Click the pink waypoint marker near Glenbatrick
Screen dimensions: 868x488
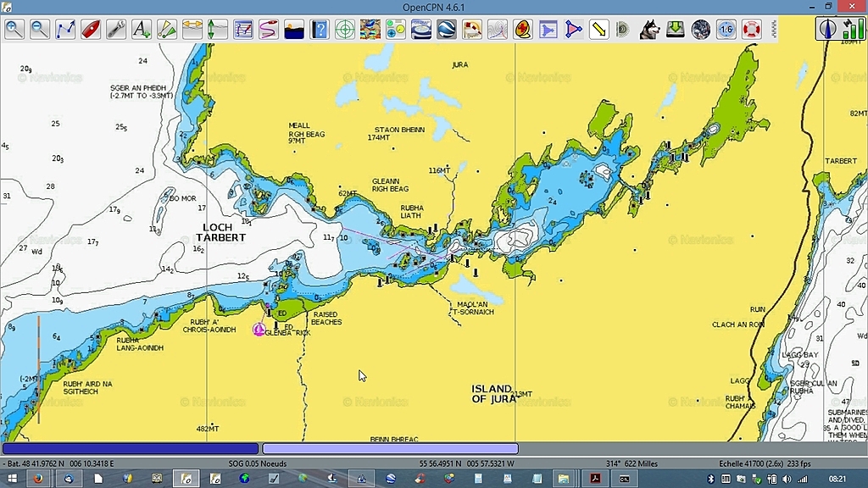tap(259, 330)
